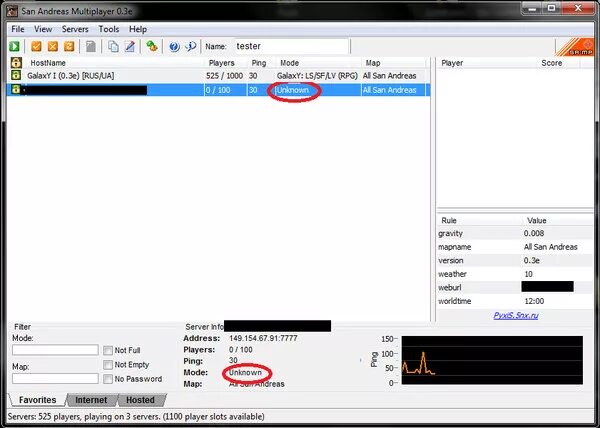Click the orange checkmark Add Server icon
600x428 pixels.
[36, 46]
